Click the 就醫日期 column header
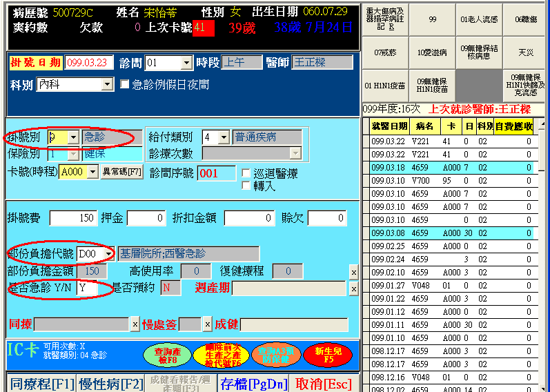Viewport: 550px width, 392px height. point(389,126)
